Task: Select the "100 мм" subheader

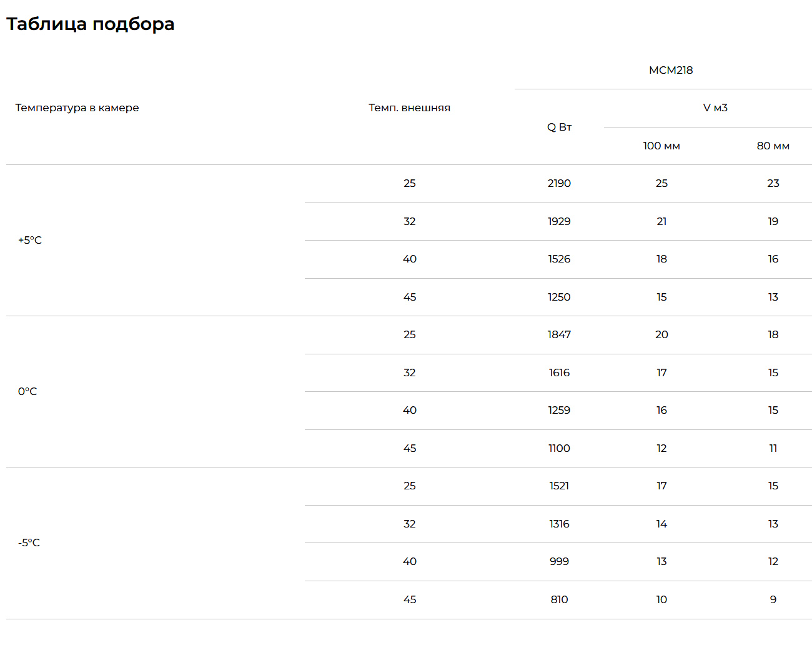Action: tap(661, 146)
